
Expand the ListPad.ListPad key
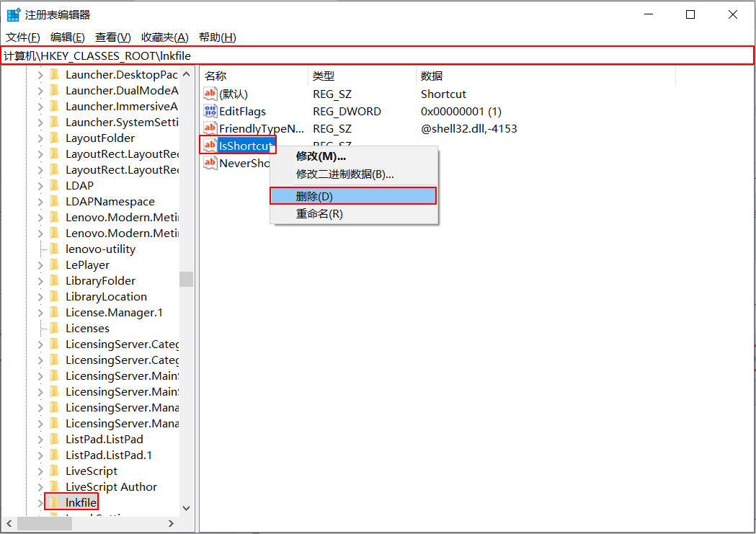pyautogui.click(x=40, y=439)
